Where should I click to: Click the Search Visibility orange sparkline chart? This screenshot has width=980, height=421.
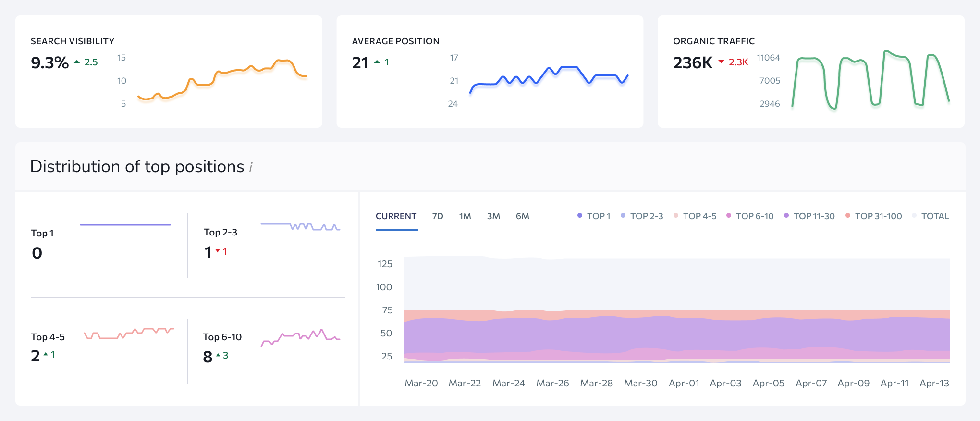coord(222,80)
